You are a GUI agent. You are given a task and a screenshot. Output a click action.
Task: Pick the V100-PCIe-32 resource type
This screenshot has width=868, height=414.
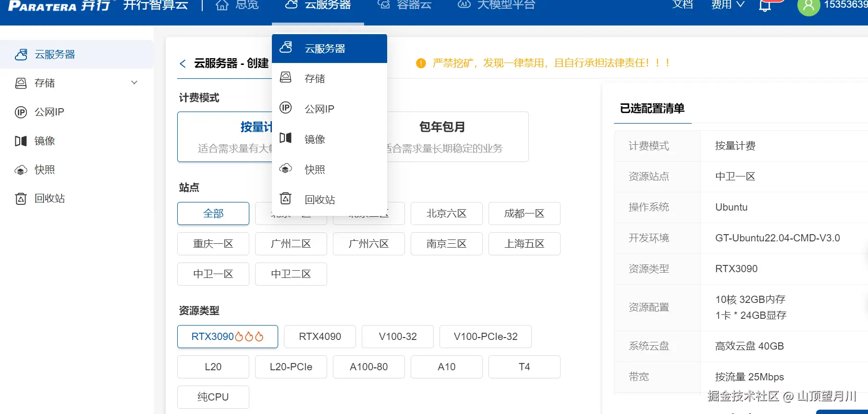486,337
